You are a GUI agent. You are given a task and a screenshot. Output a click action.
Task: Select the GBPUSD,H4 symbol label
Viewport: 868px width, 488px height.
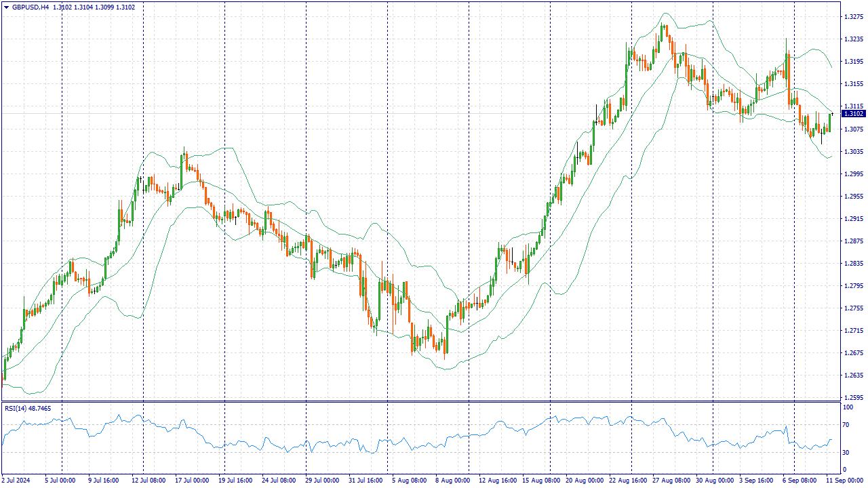pyautogui.click(x=31, y=7)
